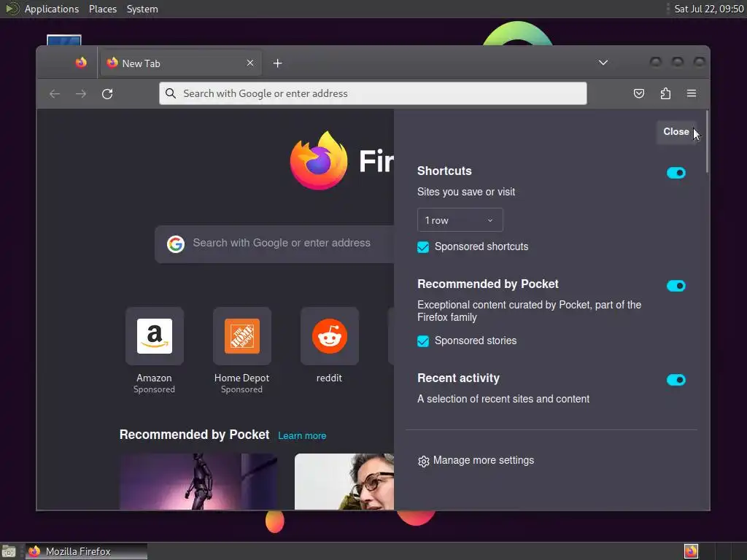The width and height of the screenshot is (747, 560).
Task: Click the Firefox logo on the page
Action: tap(319, 160)
